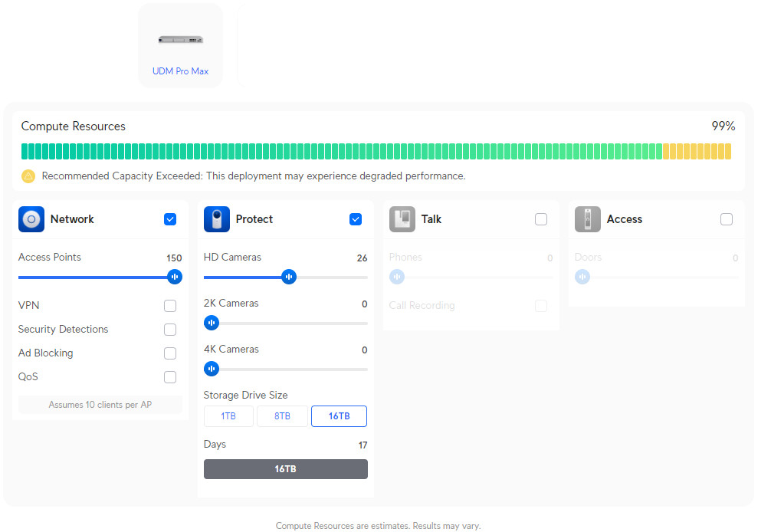
Task: Click the Talk phone application icon
Action: coord(402,219)
